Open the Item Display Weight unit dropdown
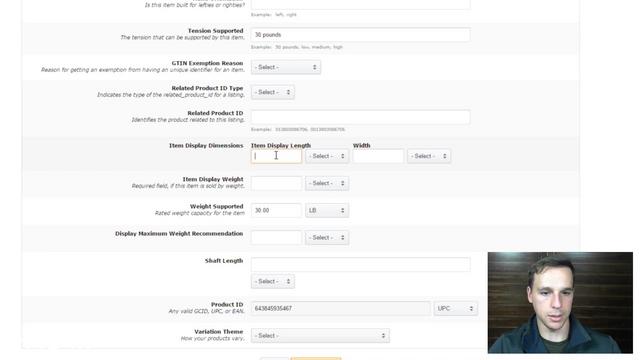The width and height of the screenshot is (640, 360). (327, 183)
